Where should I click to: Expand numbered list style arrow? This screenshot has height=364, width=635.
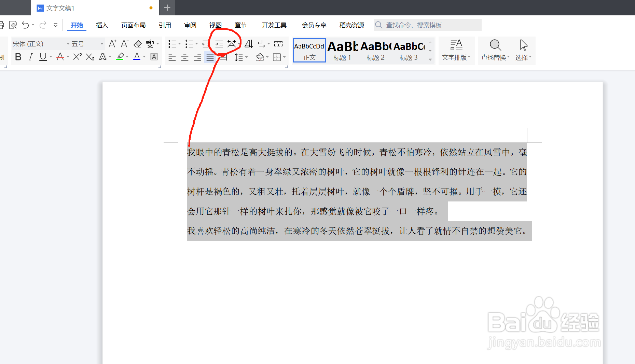click(x=196, y=44)
